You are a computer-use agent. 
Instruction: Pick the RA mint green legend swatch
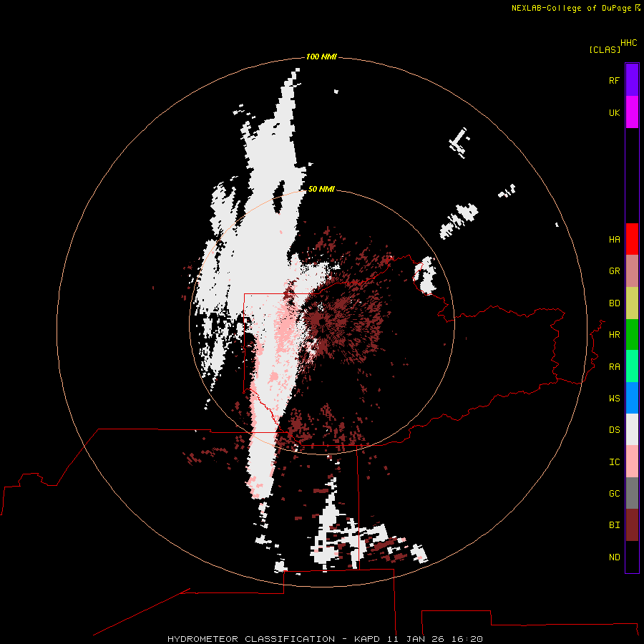(632, 366)
